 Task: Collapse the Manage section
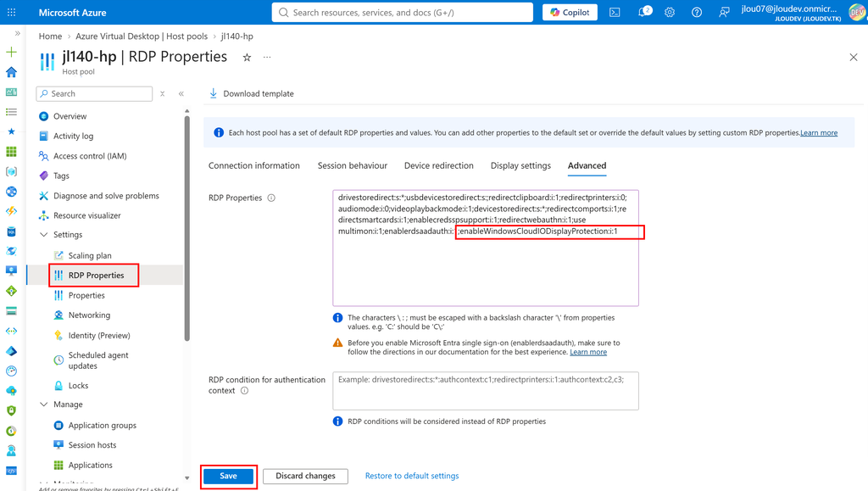point(44,405)
